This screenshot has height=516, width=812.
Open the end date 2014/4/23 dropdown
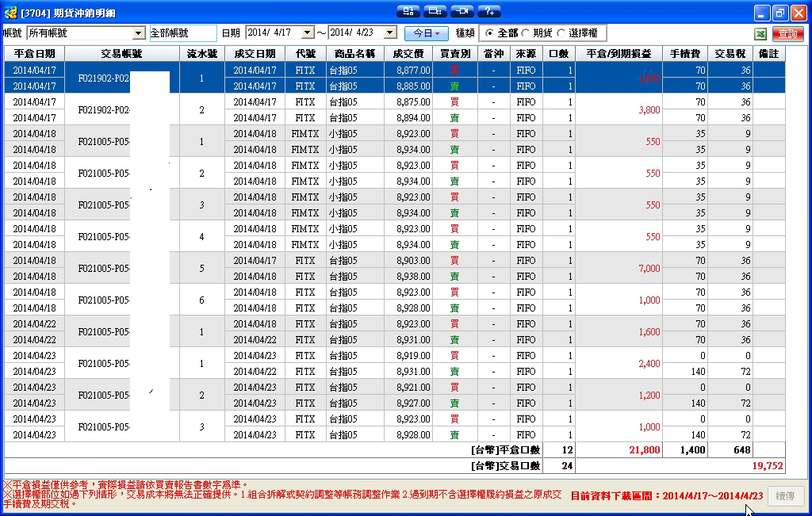pos(390,32)
